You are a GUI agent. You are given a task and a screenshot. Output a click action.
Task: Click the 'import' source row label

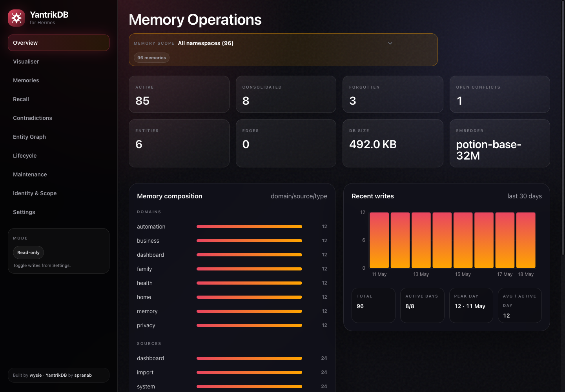[145, 372]
